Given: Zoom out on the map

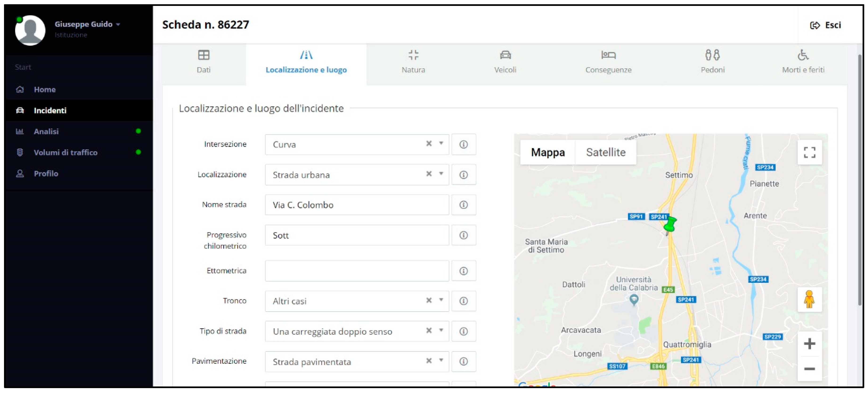Looking at the screenshot, I should click(x=809, y=369).
